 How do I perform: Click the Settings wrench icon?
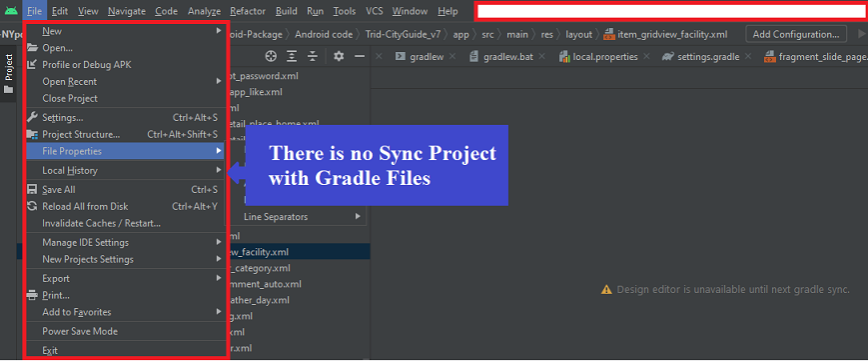[33, 118]
